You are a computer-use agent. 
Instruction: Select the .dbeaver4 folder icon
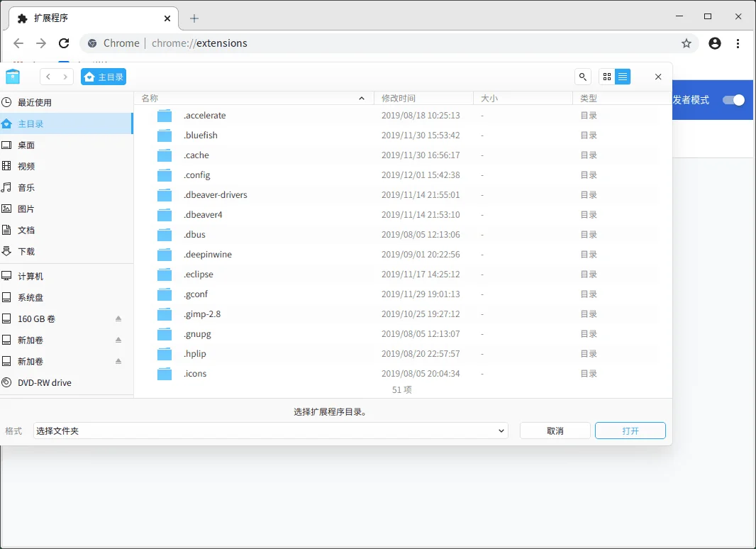[165, 214]
